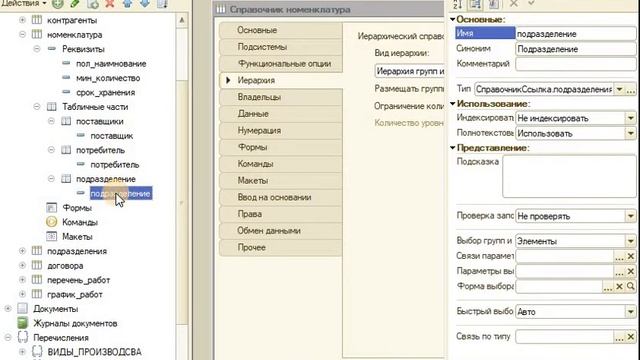Click the Sort by categories icon in properties toolbar

[475, 4]
